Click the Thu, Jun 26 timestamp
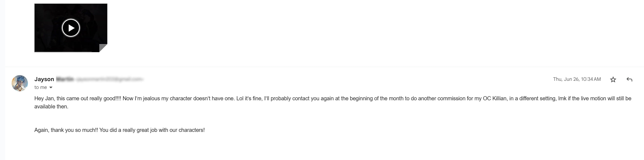Viewport: 644px width, 160px height. pyautogui.click(x=577, y=79)
